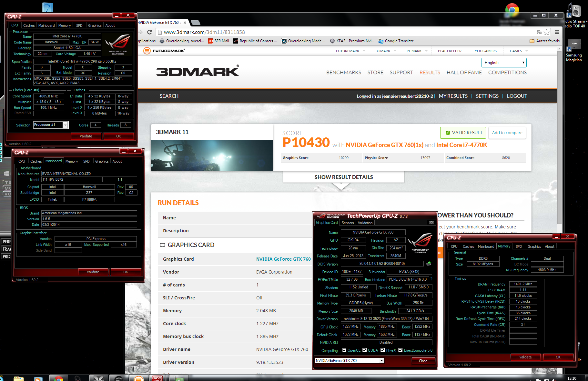Click the SEARCH field on 3DMark page

pyautogui.click(x=169, y=96)
